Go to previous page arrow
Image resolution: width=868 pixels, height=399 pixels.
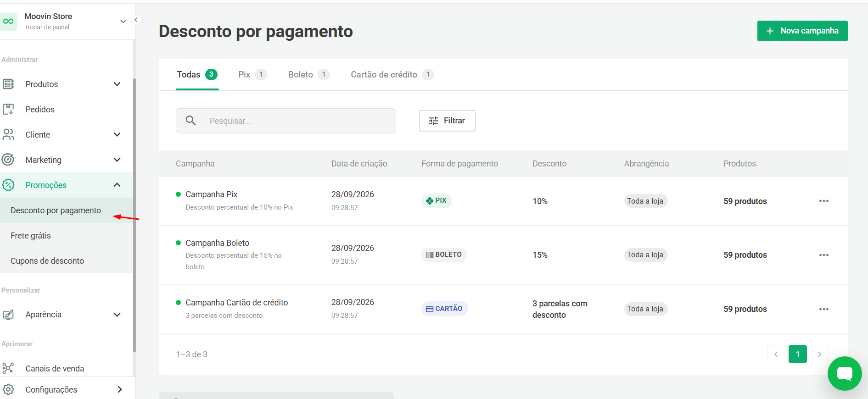[776, 354]
